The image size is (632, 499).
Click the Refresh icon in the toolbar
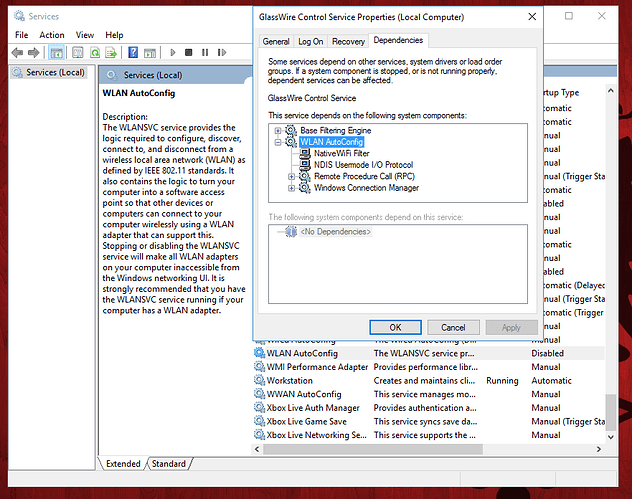point(95,52)
